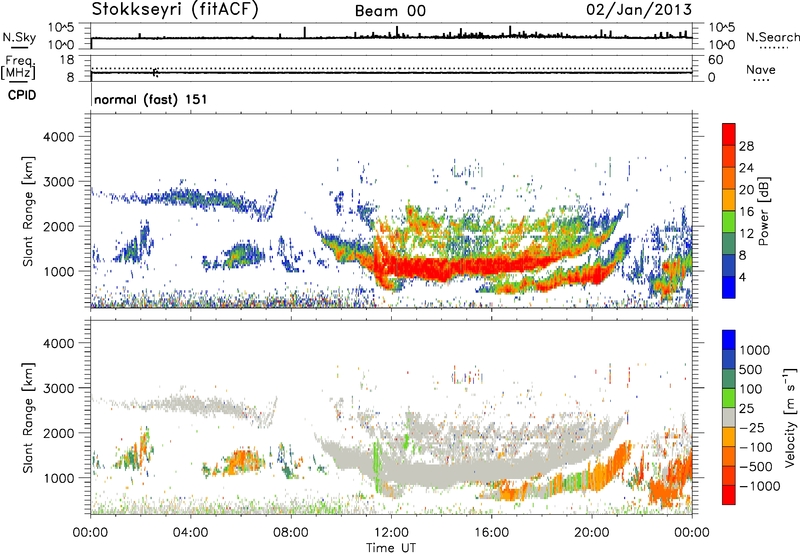The width and height of the screenshot is (800, 554).
Task: Click the '20:00' time axis tick
Action: coord(591,533)
